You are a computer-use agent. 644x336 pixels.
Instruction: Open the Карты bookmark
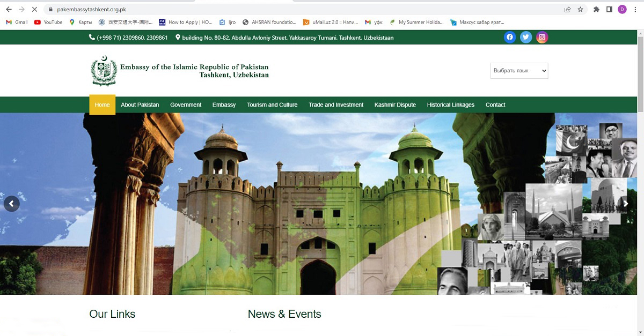pyautogui.click(x=80, y=22)
